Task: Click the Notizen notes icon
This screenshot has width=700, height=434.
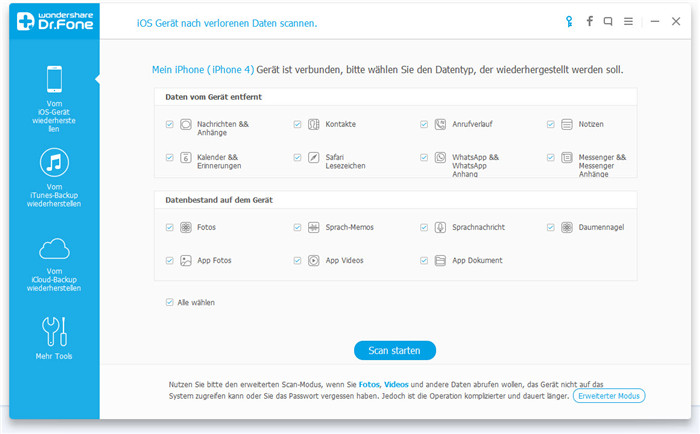Action: pos(567,124)
